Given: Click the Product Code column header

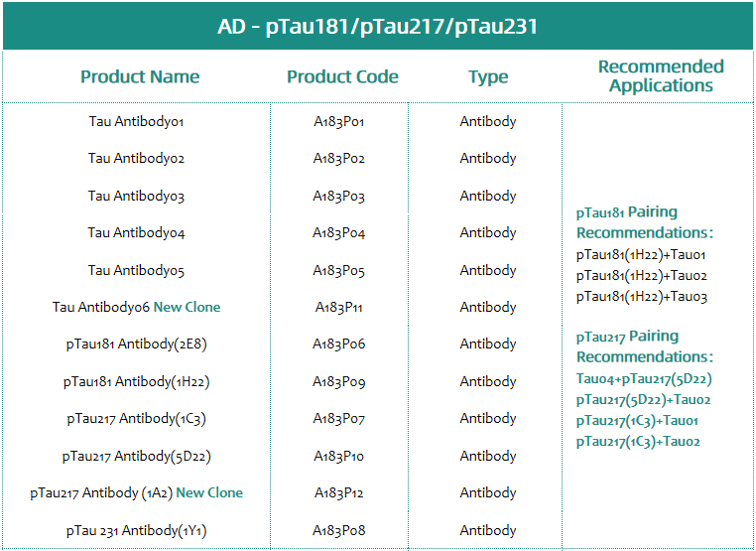Looking at the screenshot, I should (342, 76).
